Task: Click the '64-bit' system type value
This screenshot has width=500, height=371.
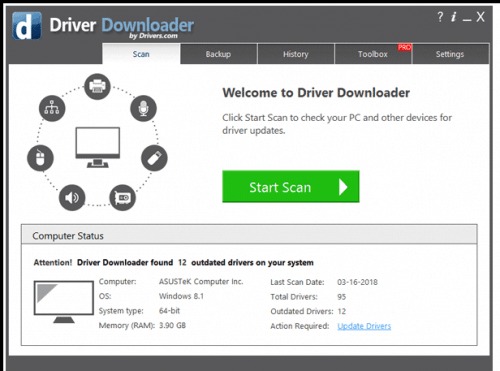Action: [169, 311]
